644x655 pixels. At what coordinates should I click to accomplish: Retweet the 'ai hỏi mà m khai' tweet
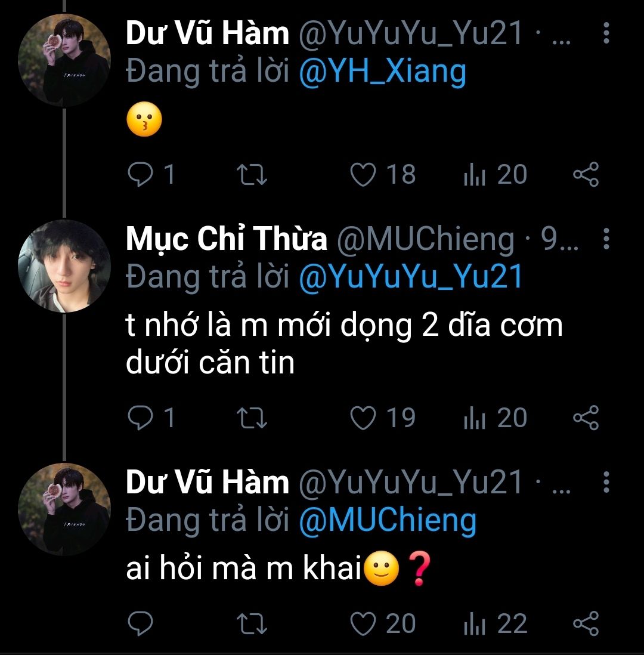[x=253, y=623]
